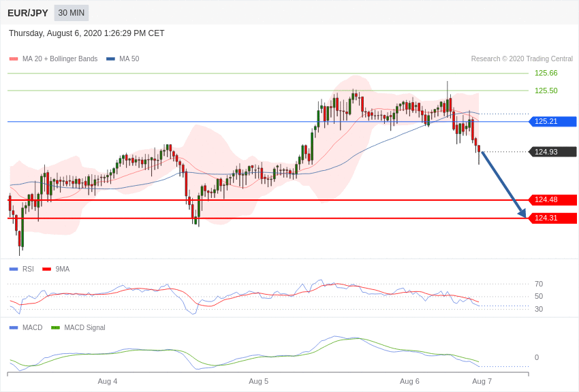Image resolution: width=579 pixels, height=392 pixels.
Task: Click the Research © 2020 Trading Central credit
Action: 522,59
